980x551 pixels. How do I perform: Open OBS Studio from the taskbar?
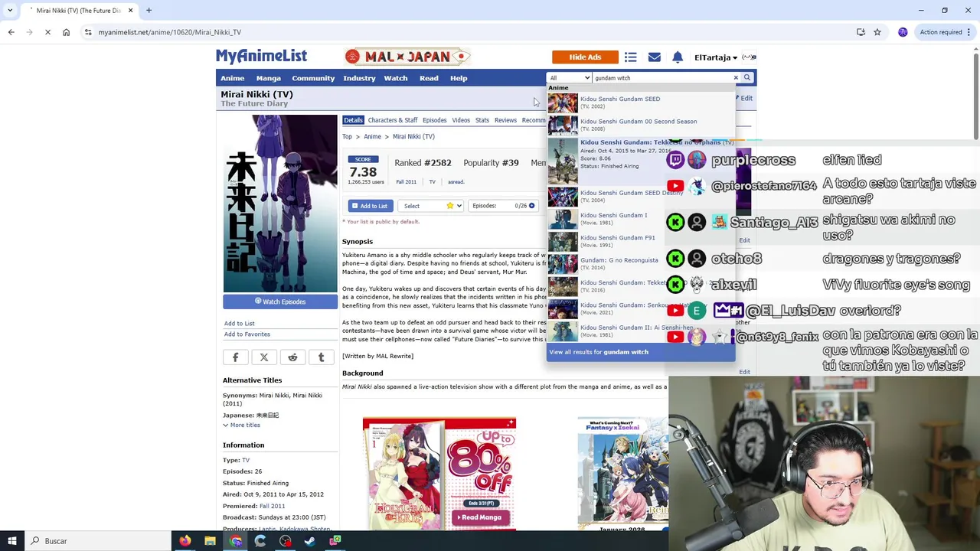coord(285,541)
